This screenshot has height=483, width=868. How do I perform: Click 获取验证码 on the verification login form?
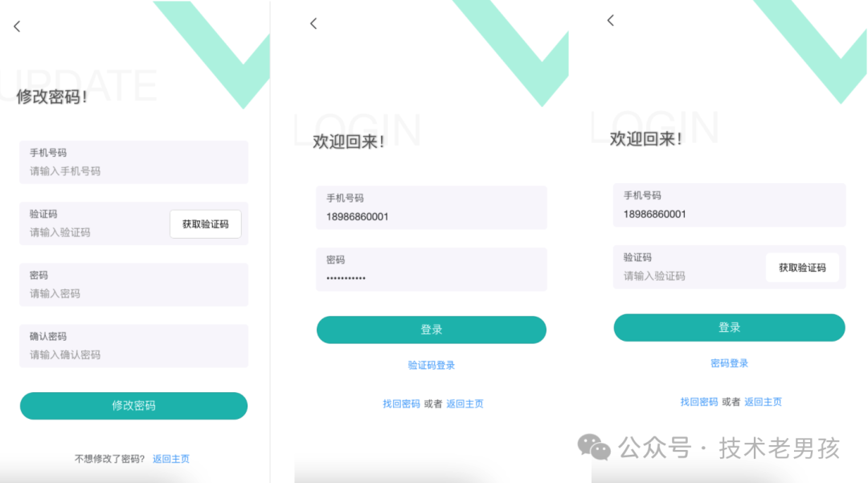click(x=802, y=268)
